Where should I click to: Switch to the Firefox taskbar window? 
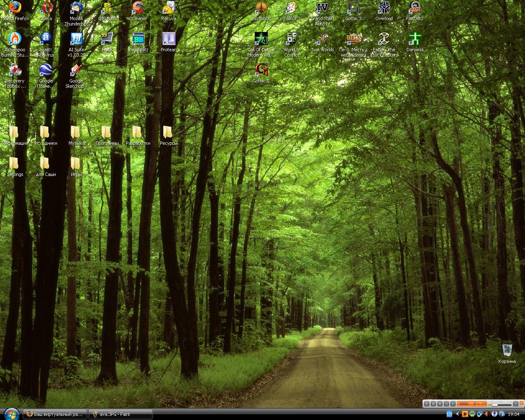tap(55, 414)
